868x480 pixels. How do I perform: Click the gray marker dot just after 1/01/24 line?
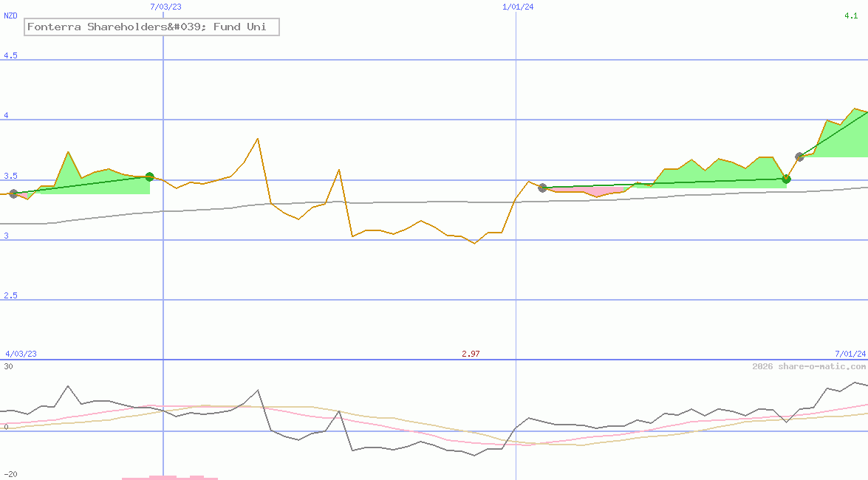point(542,188)
